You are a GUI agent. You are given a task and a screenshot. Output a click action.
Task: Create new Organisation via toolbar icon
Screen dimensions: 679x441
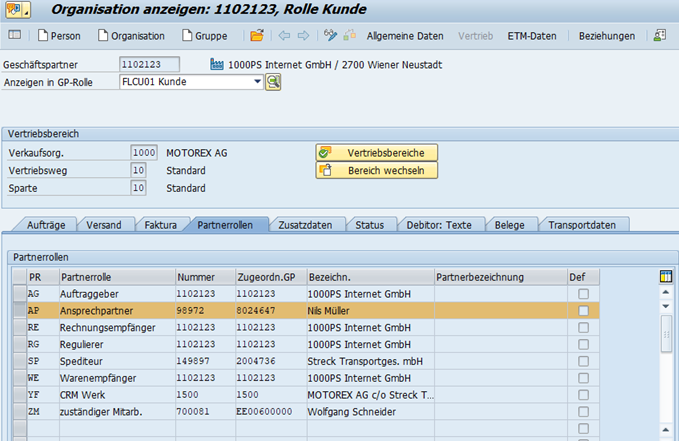[x=129, y=36]
